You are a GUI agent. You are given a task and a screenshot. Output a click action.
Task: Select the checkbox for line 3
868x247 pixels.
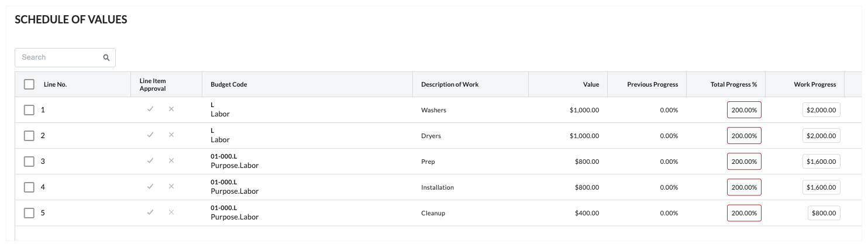click(x=29, y=162)
